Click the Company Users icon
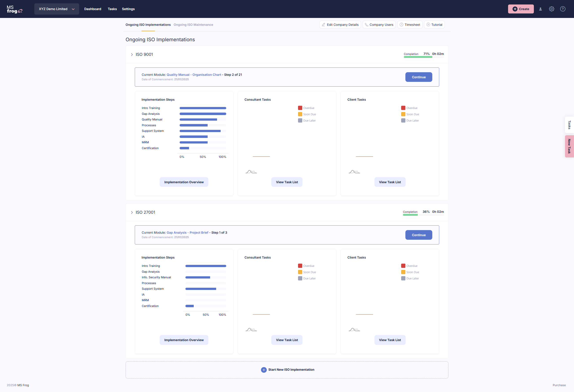This screenshot has height=392, width=574. tap(366, 24)
